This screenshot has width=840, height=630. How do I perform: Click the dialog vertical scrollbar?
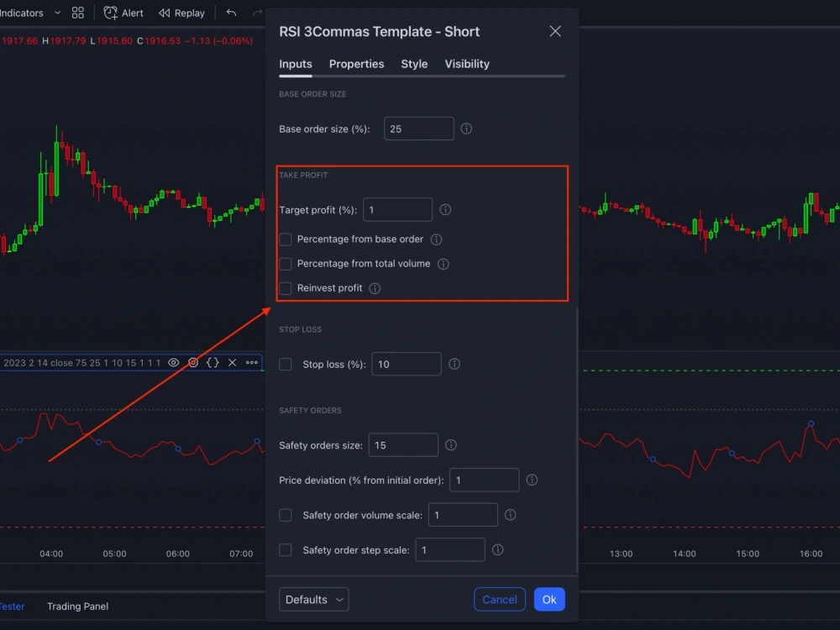click(576, 439)
